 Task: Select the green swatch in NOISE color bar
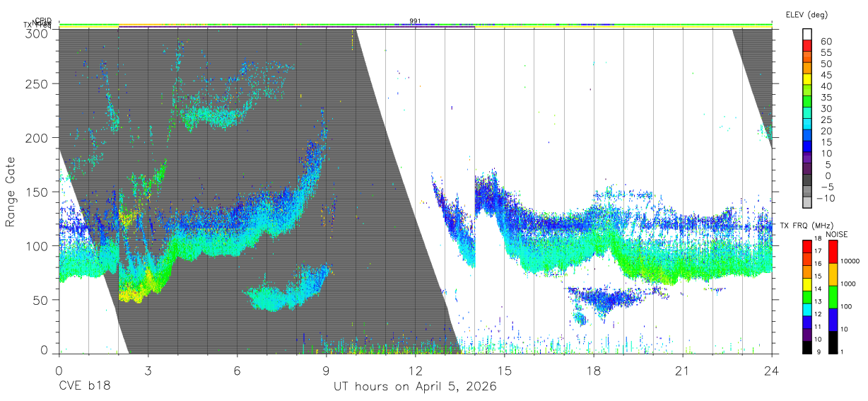pos(832,297)
